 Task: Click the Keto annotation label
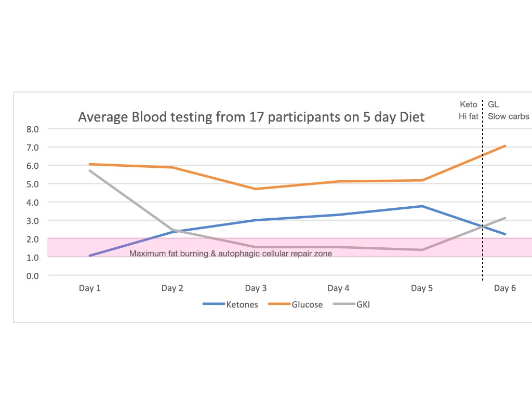(x=469, y=104)
